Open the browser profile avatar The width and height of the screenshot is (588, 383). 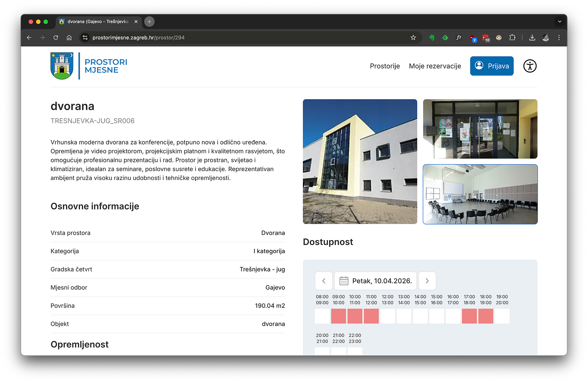point(546,38)
